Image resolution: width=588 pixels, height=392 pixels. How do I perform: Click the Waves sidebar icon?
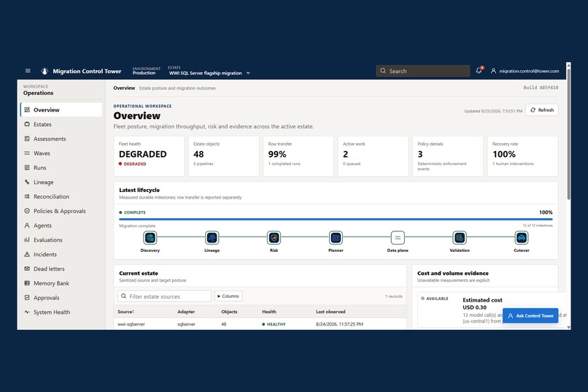(x=27, y=153)
